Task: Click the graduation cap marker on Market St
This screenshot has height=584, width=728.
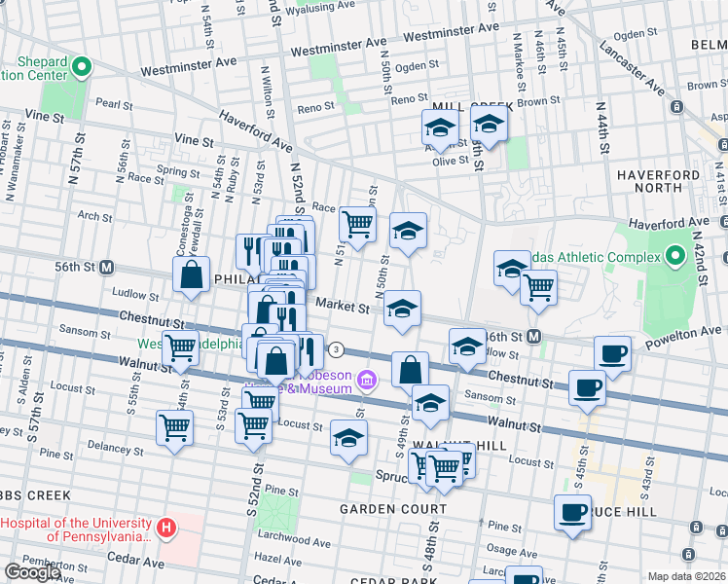Action: coord(402,310)
